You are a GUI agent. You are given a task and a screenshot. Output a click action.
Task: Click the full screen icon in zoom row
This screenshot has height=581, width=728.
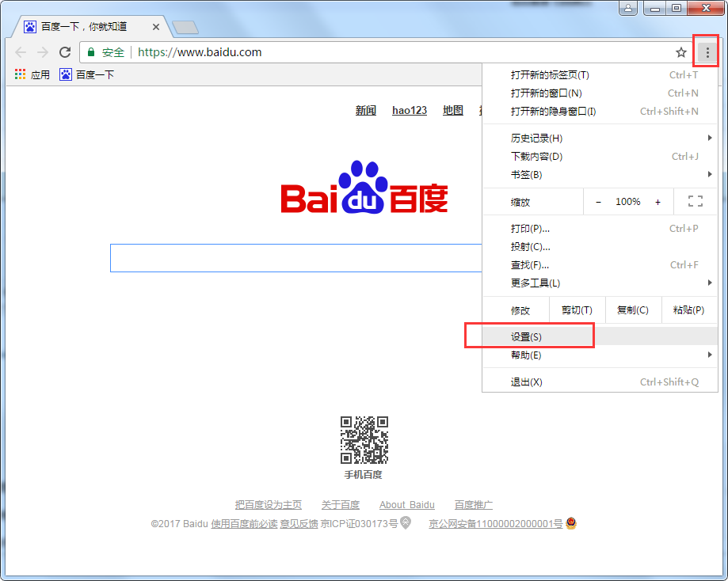[695, 201]
